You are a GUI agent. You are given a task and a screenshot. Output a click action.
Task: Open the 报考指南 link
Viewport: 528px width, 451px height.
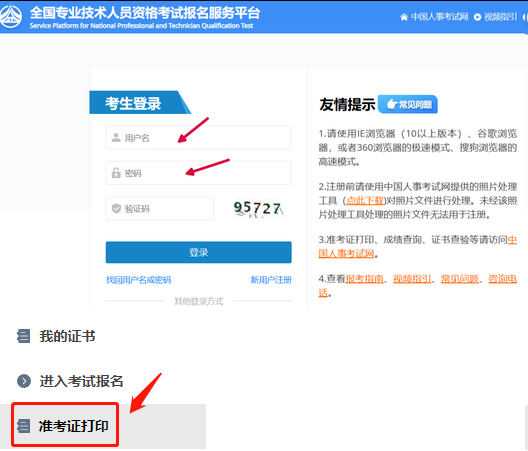(364, 279)
